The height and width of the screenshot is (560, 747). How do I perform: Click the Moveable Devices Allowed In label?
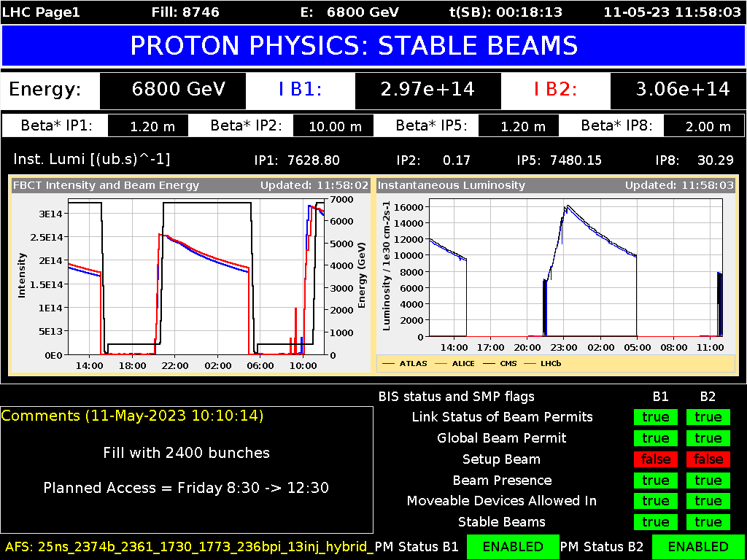(x=502, y=501)
